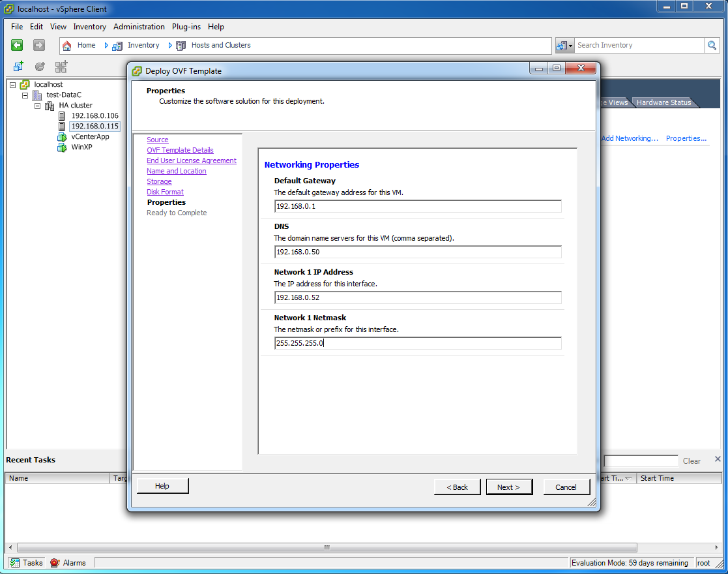
Task: Click the Help button in wizard
Action: point(162,486)
